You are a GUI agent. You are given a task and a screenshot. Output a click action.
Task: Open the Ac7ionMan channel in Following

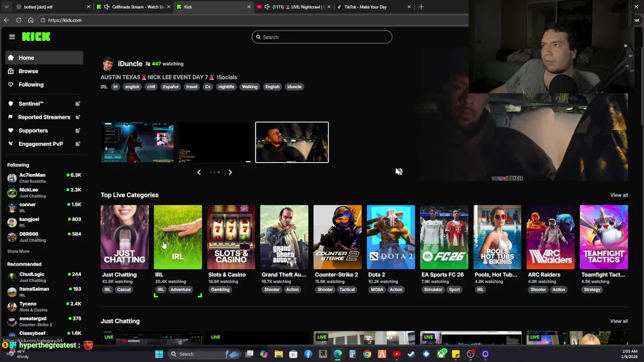point(44,178)
